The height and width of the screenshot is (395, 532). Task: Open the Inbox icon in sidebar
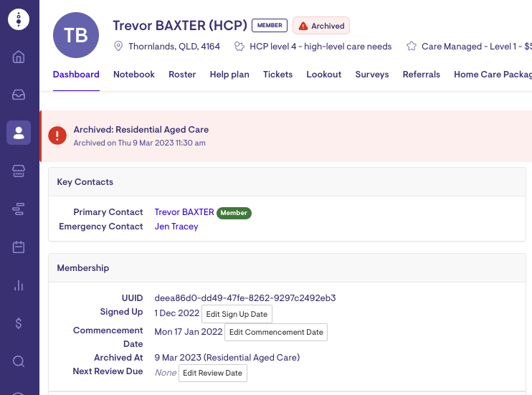[19, 95]
